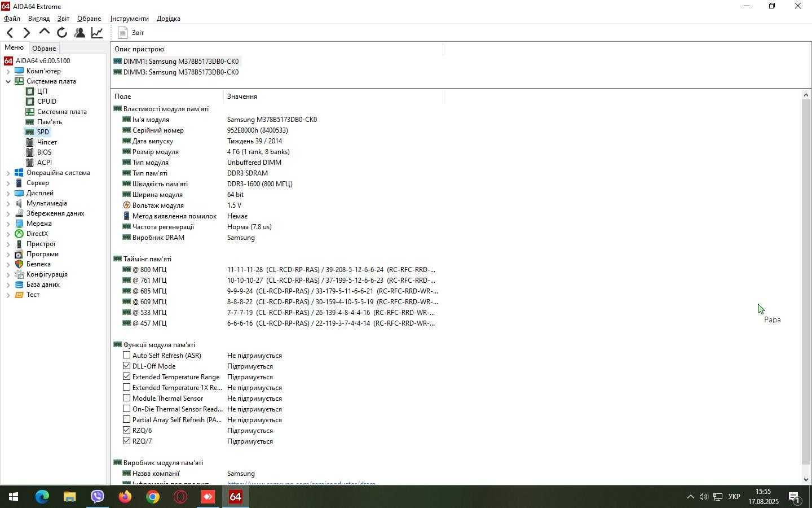Screen dimensions: 812x508
Task: Expand the Мережа tree node
Action: point(8,224)
